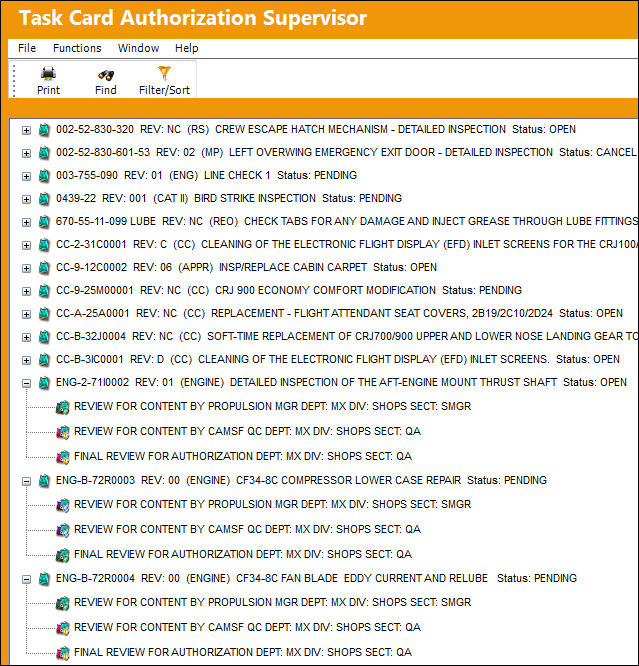Open the Help menu
The image size is (639, 666).
coord(187,48)
